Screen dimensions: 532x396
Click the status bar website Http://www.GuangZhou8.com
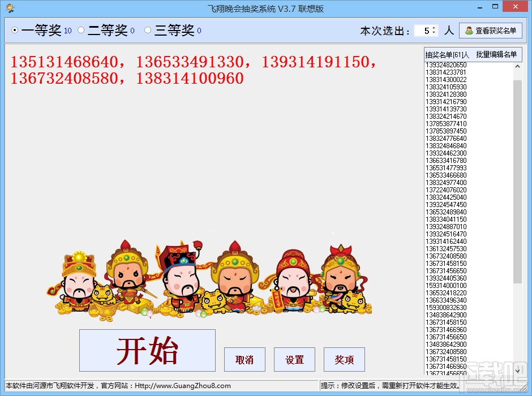(183, 385)
